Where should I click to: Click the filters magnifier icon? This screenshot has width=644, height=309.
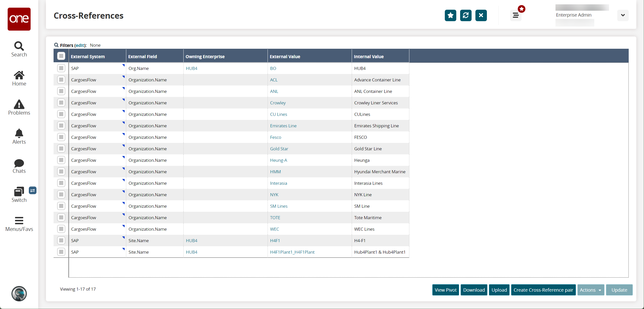click(56, 45)
